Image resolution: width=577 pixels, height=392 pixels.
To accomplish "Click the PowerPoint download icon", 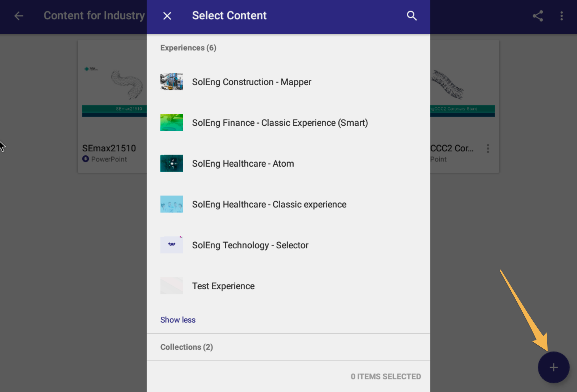I will click(x=85, y=159).
